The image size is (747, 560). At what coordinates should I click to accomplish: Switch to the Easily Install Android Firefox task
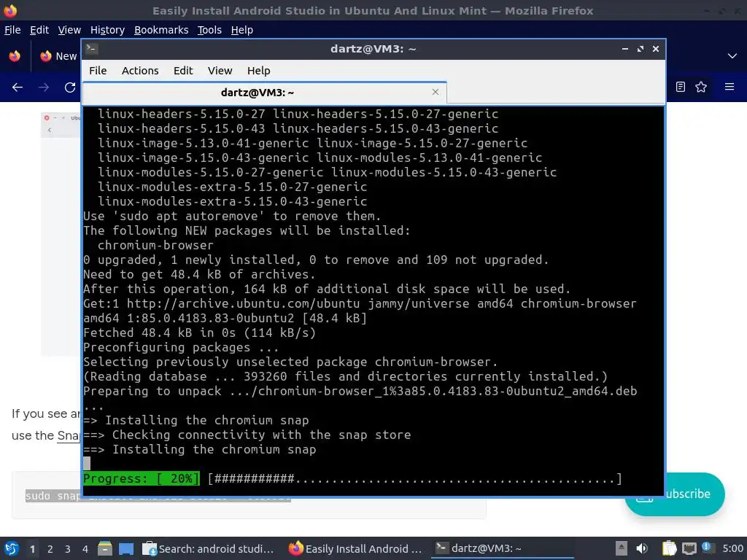356,548
